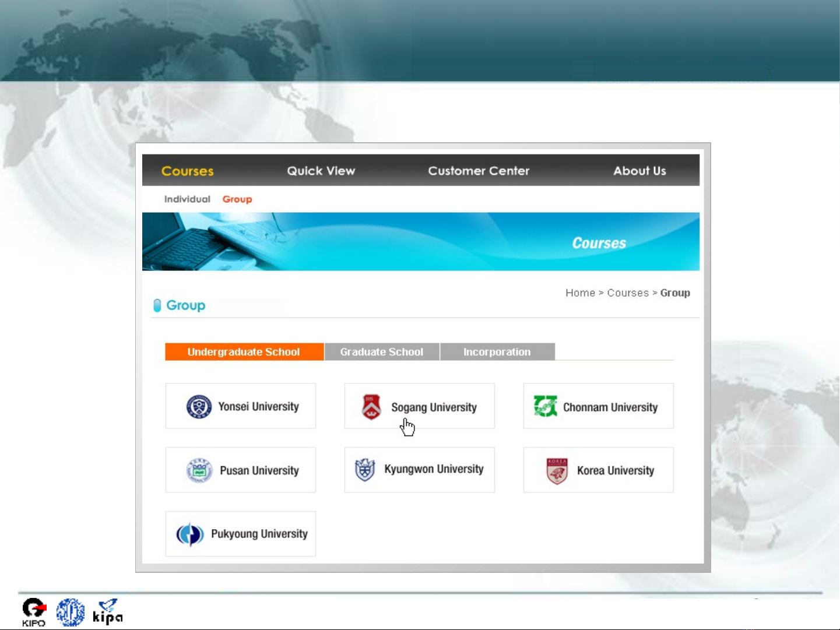
Task: Click the Kyungwon University shield emblem
Action: click(x=365, y=470)
